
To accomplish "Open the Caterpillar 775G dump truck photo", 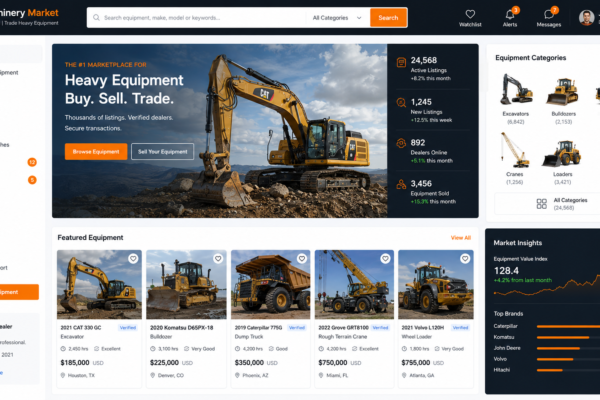I will [271, 284].
